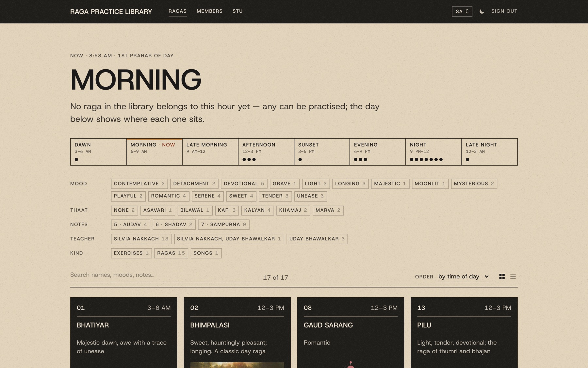Toggle the Kalyan thaat filter
The image size is (588, 368).
[257, 210]
